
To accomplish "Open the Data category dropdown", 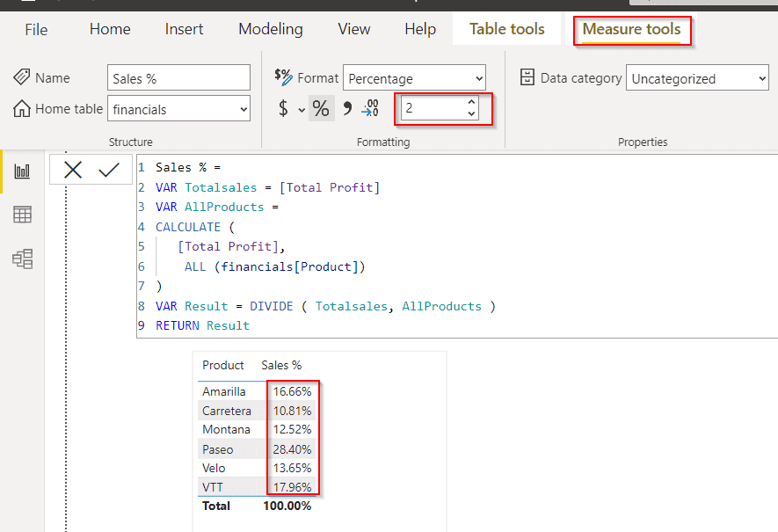I will pyautogui.click(x=698, y=78).
